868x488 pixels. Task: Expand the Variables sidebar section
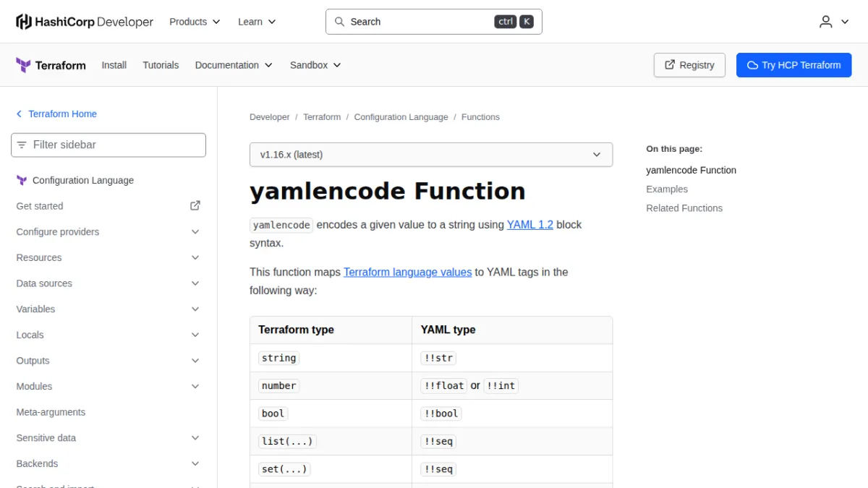[x=109, y=309]
